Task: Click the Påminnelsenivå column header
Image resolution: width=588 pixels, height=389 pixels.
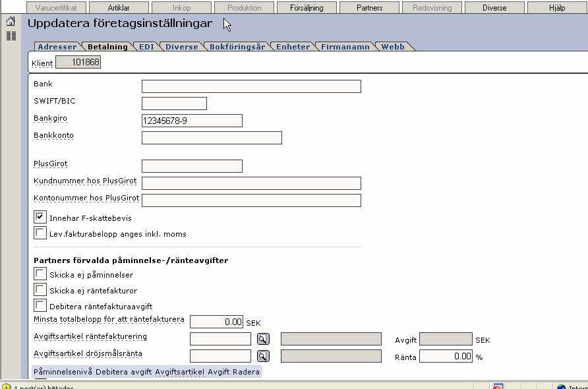Action: pyautogui.click(x=63, y=372)
